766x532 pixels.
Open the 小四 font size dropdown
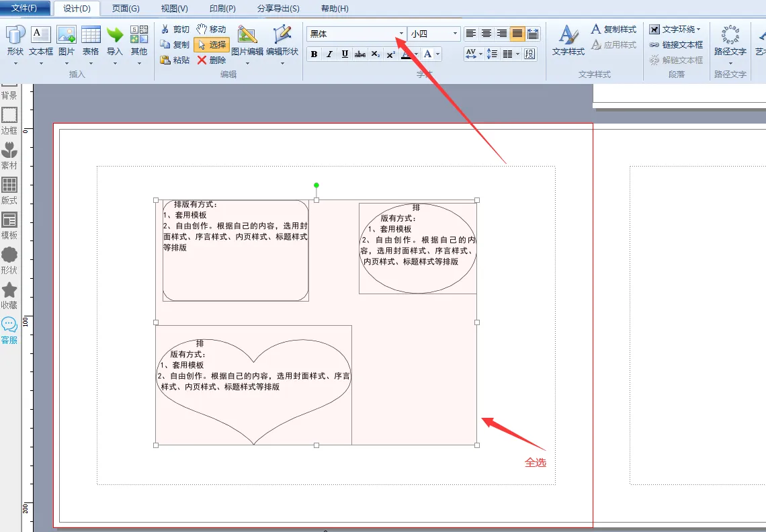[455, 34]
